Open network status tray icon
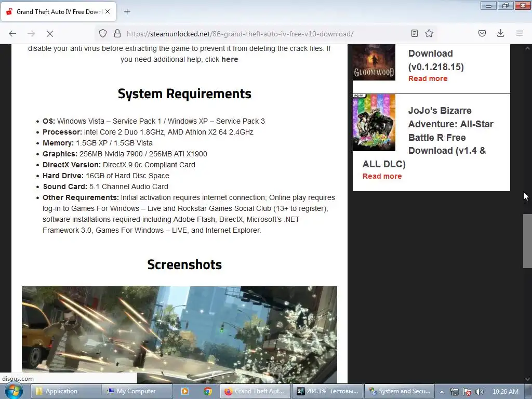The height and width of the screenshot is (399, 532). coord(454,392)
